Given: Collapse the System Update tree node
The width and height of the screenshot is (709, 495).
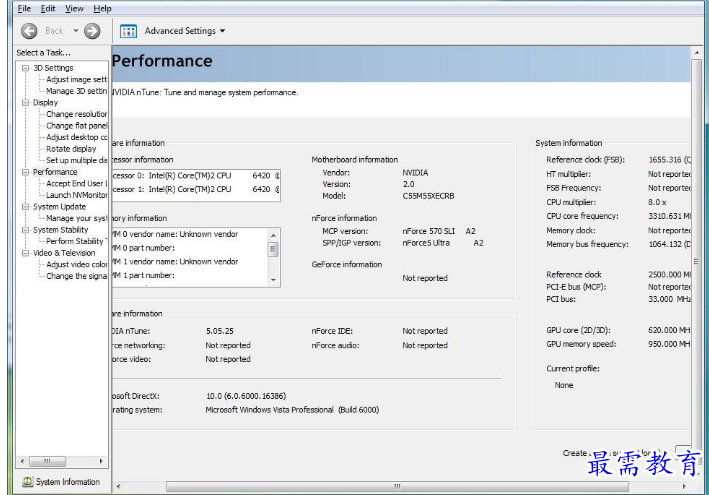Looking at the screenshot, I should pyautogui.click(x=25, y=207).
